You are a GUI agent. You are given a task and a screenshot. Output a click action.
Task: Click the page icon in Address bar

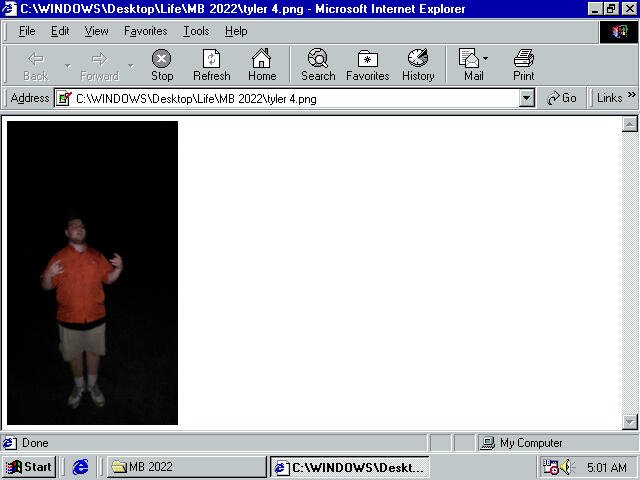point(64,98)
